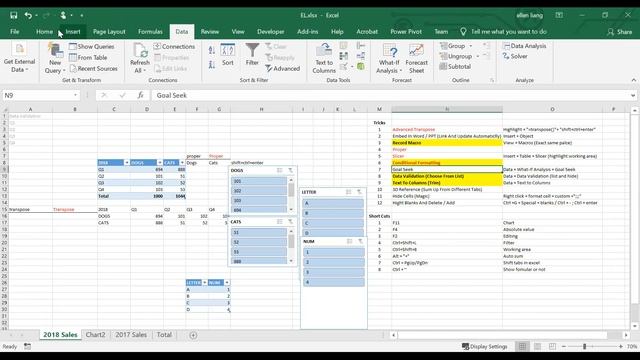Click Display Settings in status bar

click(x=484, y=347)
